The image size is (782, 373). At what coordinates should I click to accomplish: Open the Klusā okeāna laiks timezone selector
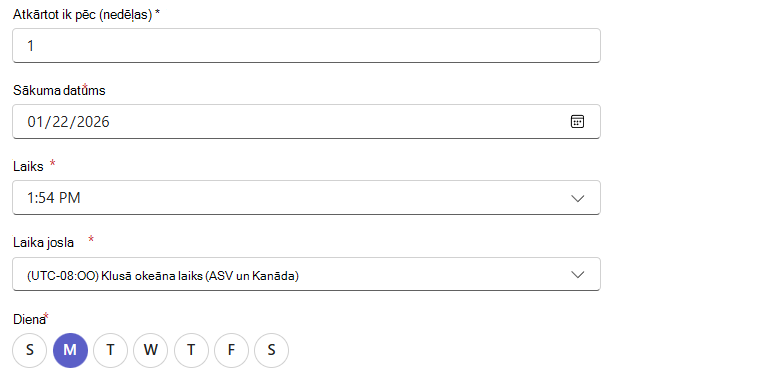[x=306, y=274]
